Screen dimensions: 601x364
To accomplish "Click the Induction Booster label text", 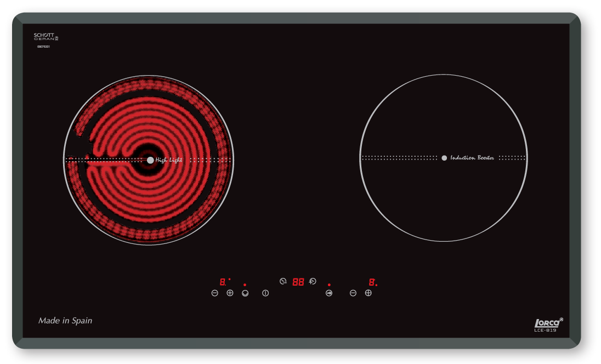I will tap(472, 158).
